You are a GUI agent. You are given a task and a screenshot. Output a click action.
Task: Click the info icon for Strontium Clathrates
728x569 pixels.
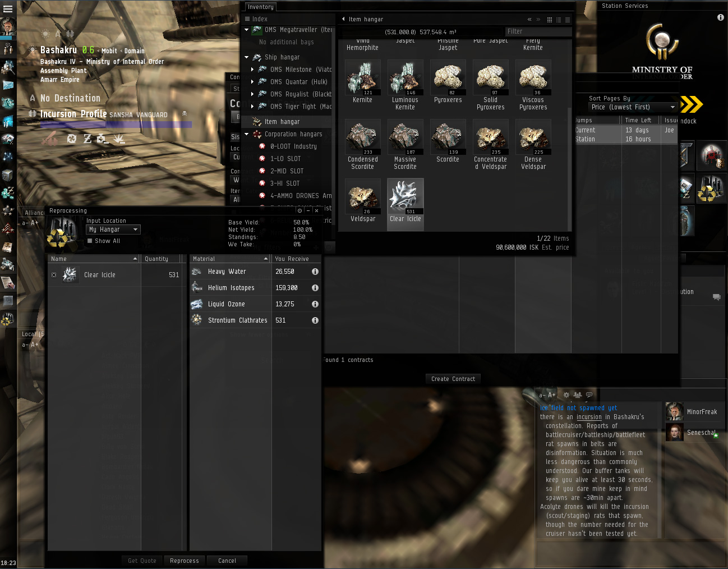(x=315, y=320)
